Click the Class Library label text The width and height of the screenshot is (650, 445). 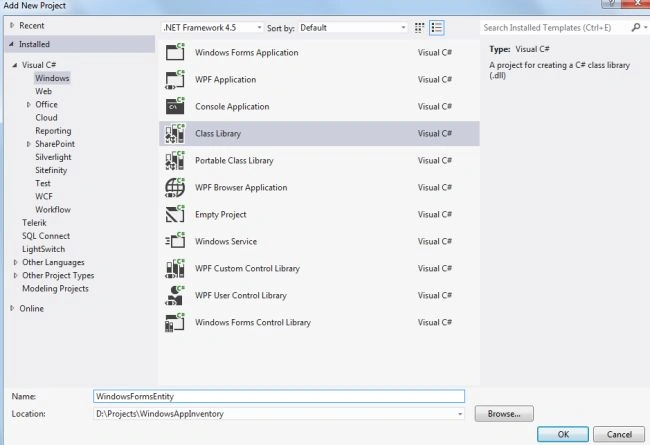coord(218,134)
